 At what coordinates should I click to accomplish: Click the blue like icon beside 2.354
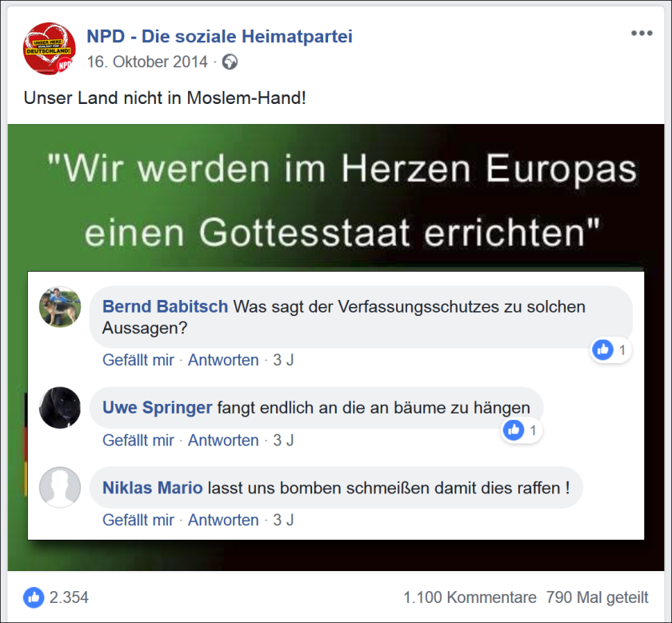coord(34,597)
